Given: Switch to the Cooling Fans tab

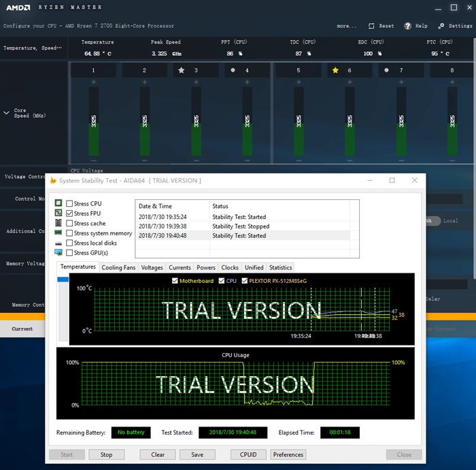Looking at the screenshot, I should pos(118,267).
